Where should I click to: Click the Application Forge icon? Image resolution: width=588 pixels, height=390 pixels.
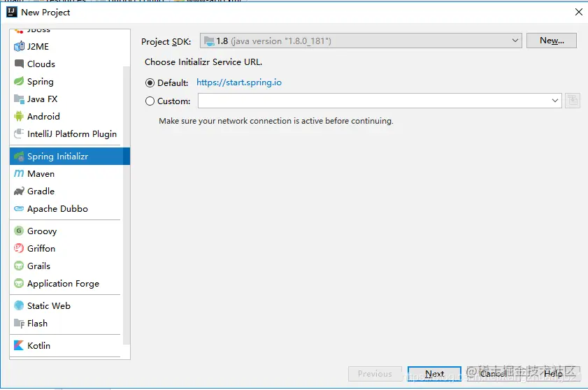point(19,283)
